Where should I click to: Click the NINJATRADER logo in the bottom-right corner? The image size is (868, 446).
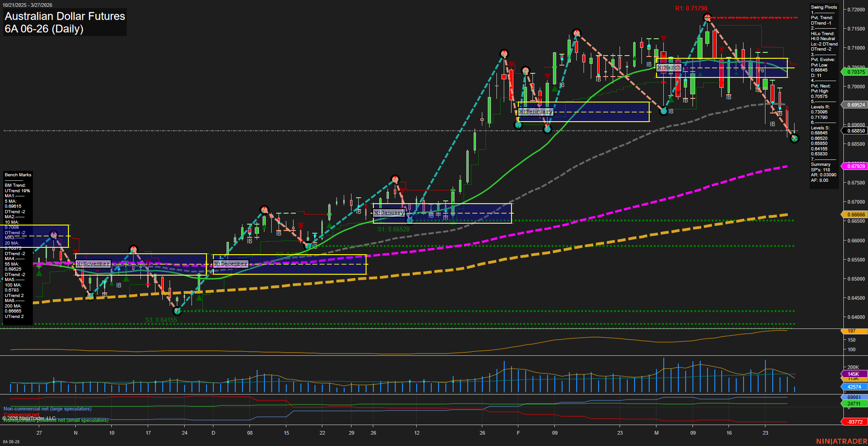pos(841,441)
